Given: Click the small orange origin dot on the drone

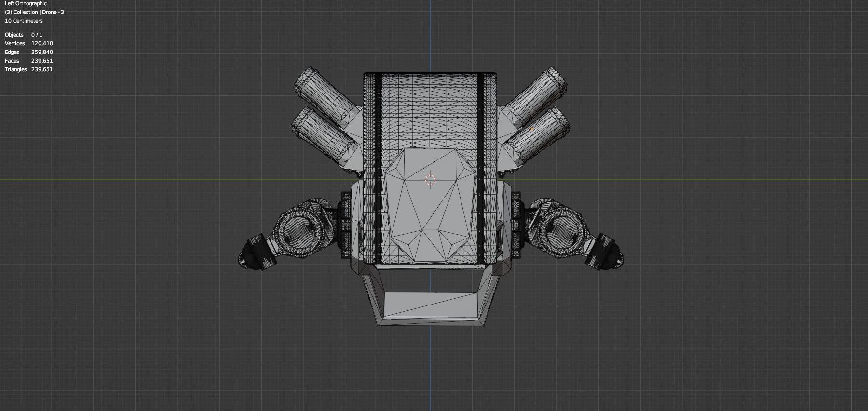Looking at the screenshot, I should click(532, 129).
